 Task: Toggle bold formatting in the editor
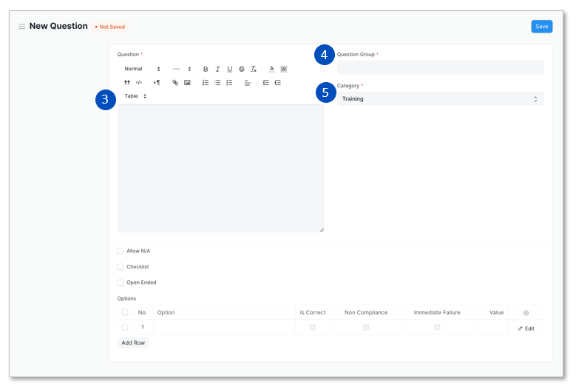206,69
